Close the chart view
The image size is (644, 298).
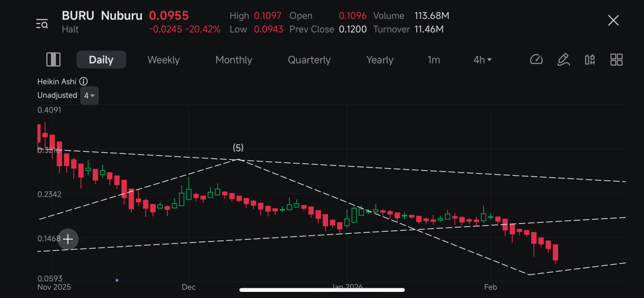click(613, 20)
